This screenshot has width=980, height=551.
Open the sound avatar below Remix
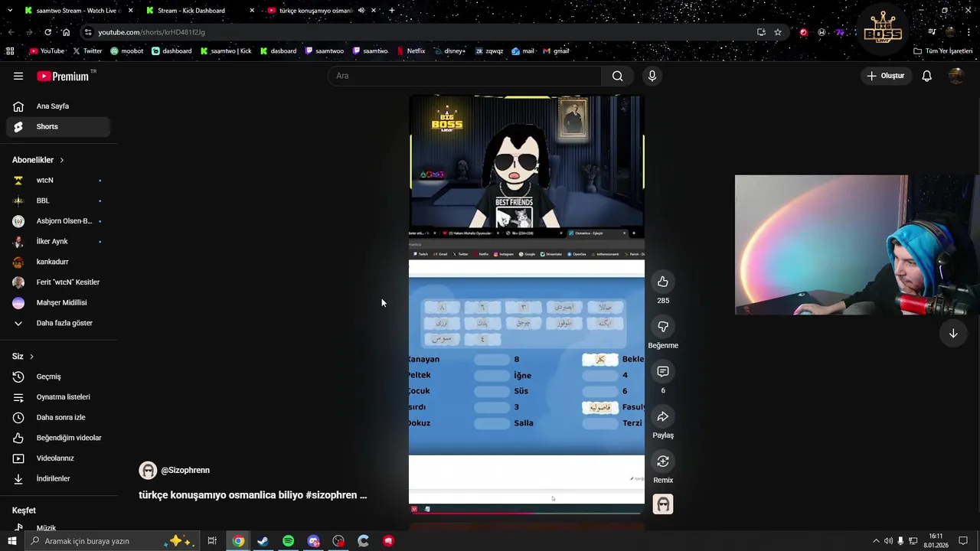tap(663, 504)
